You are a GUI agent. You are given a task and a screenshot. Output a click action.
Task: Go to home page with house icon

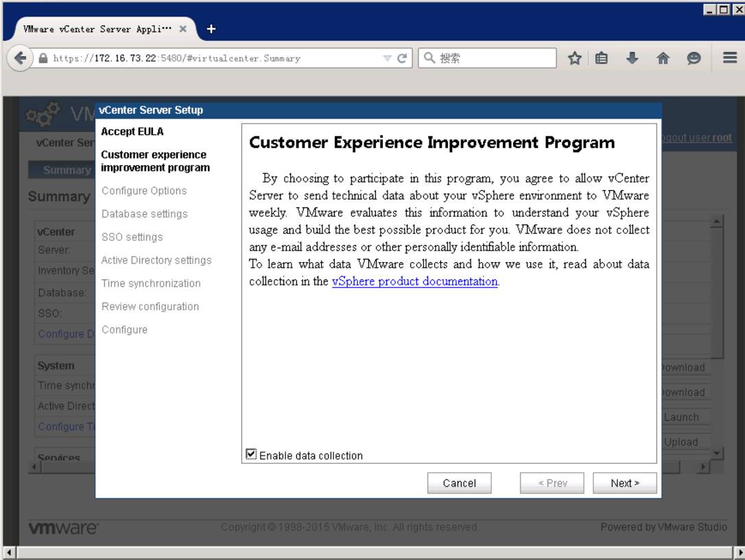coord(663,58)
